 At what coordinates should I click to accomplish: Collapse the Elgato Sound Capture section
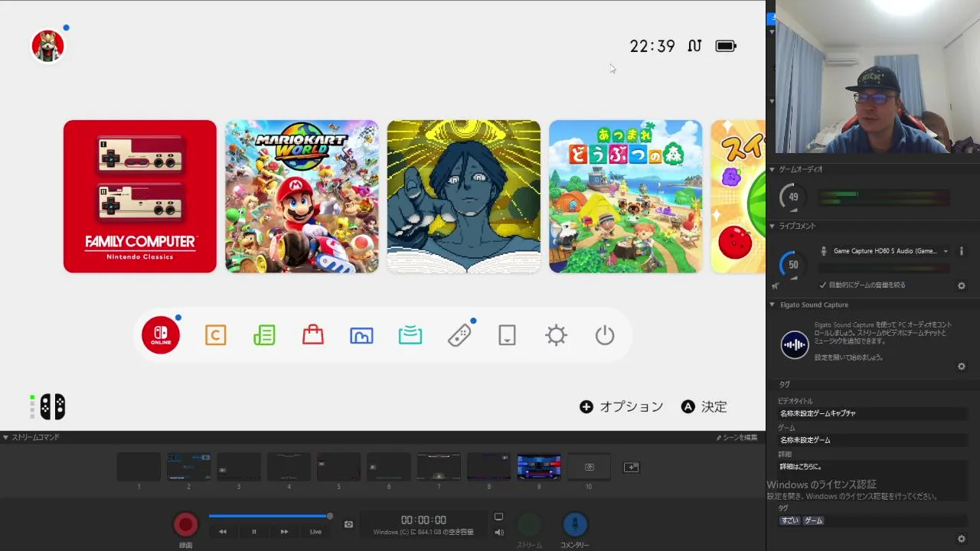click(773, 305)
